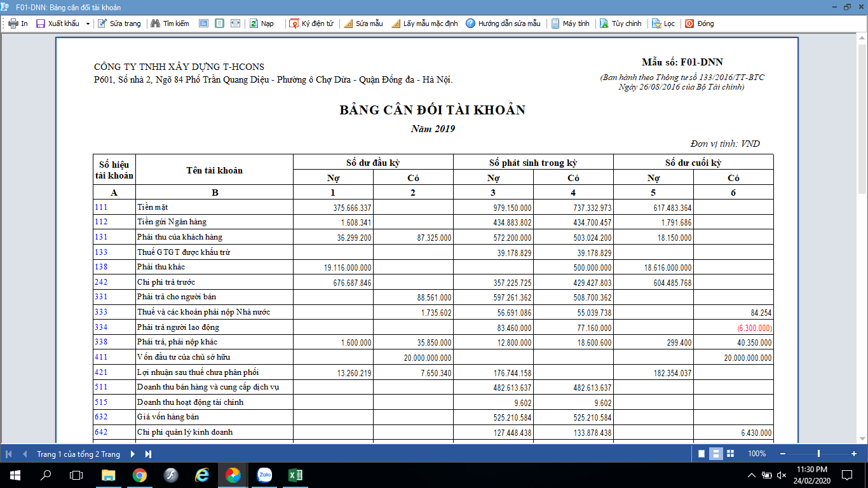The width and height of the screenshot is (868, 488).
Task: Go to the next page arrow
Action: pyautogui.click(x=132, y=454)
